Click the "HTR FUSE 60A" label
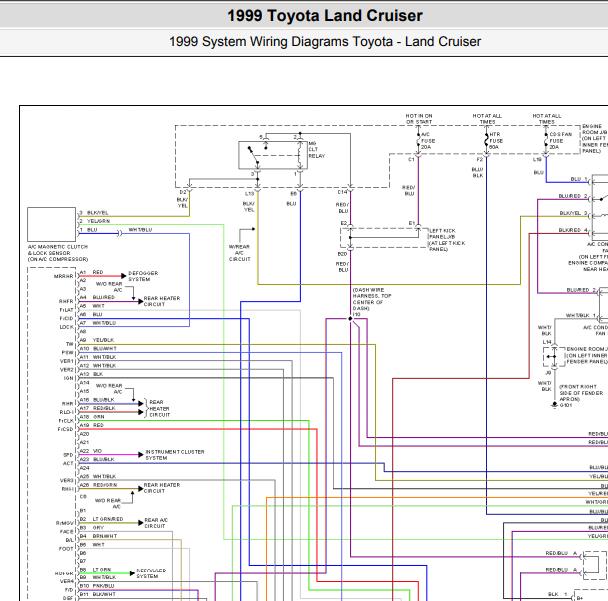Screen dimensions: 608x601 click(x=496, y=141)
